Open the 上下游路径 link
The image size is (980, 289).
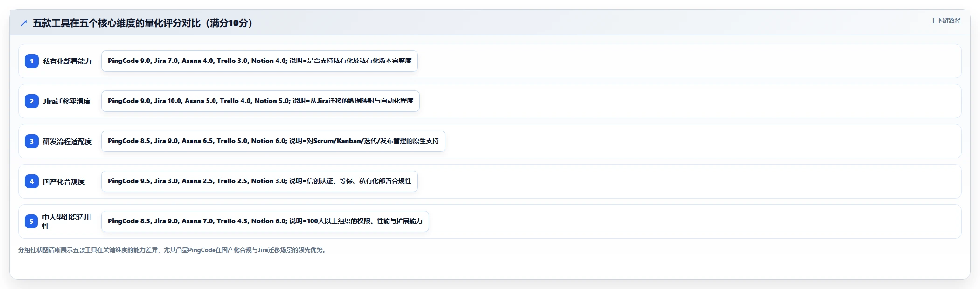click(x=945, y=21)
